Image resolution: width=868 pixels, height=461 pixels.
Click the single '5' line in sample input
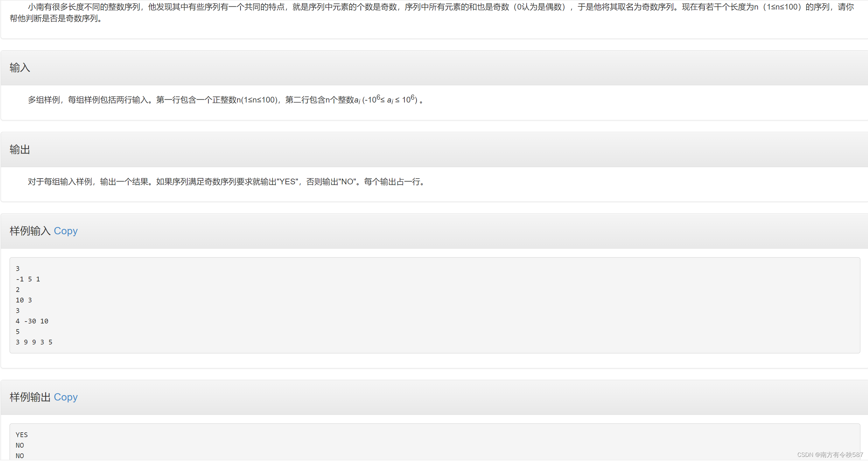pos(17,332)
